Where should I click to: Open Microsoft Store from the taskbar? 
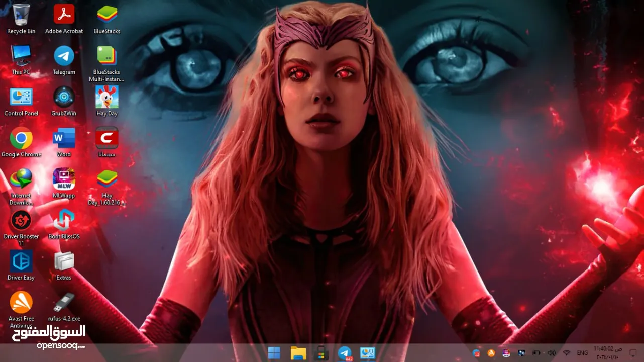[x=321, y=353]
